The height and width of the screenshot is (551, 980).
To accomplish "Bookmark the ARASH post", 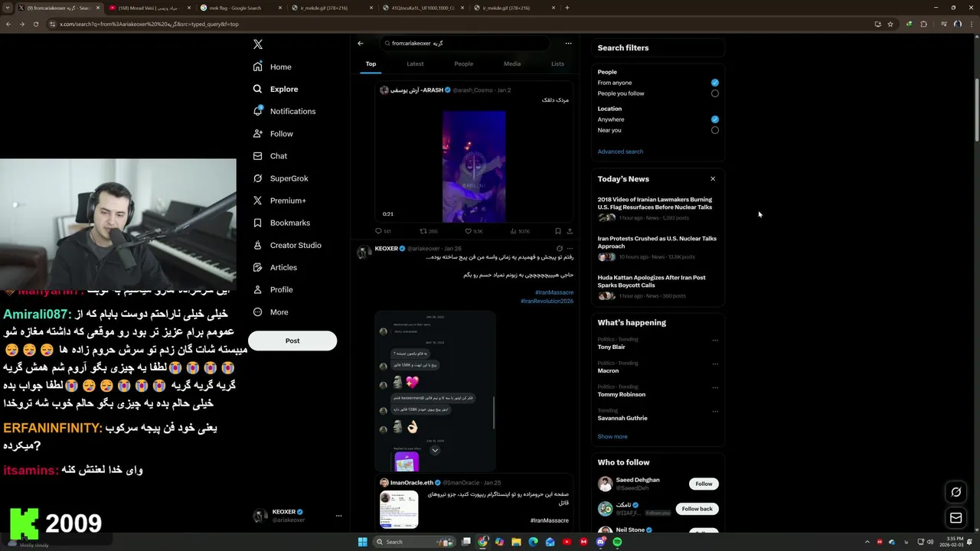I will [557, 231].
